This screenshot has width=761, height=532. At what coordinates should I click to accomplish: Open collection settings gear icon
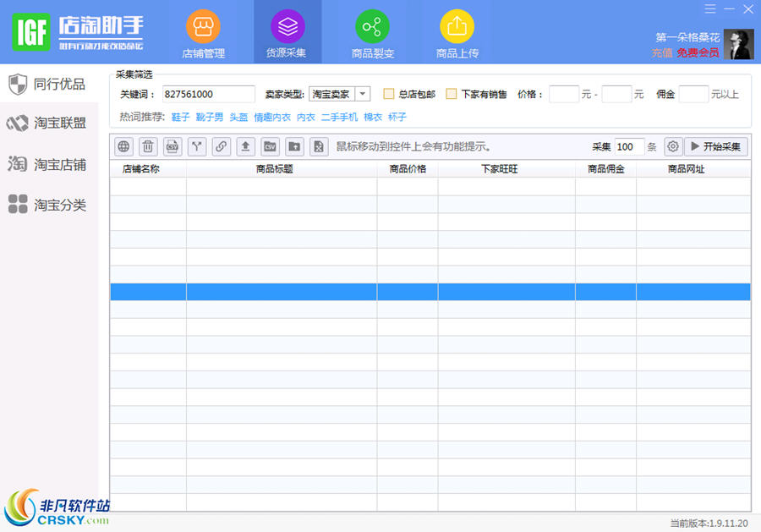point(673,146)
